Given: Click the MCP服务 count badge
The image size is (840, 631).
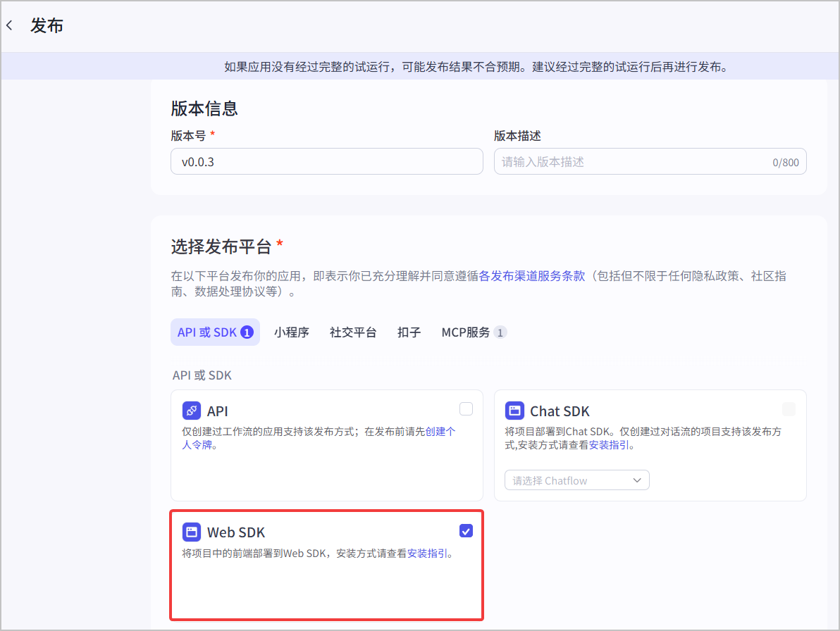Looking at the screenshot, I should click(x=500, y=332).
